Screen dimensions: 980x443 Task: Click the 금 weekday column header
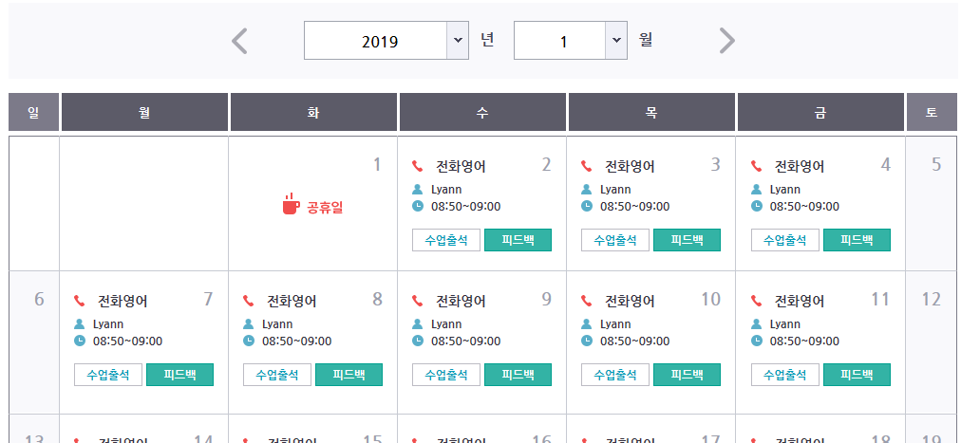click(820, 113)
